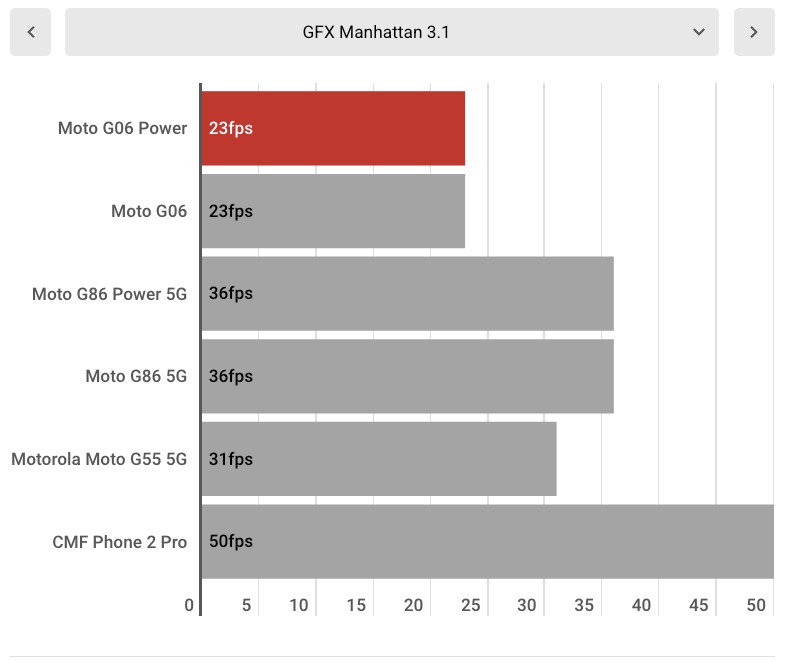Click the CMF Phone 2 Pro bar
The image size is (790, 662).
[487, 541]
